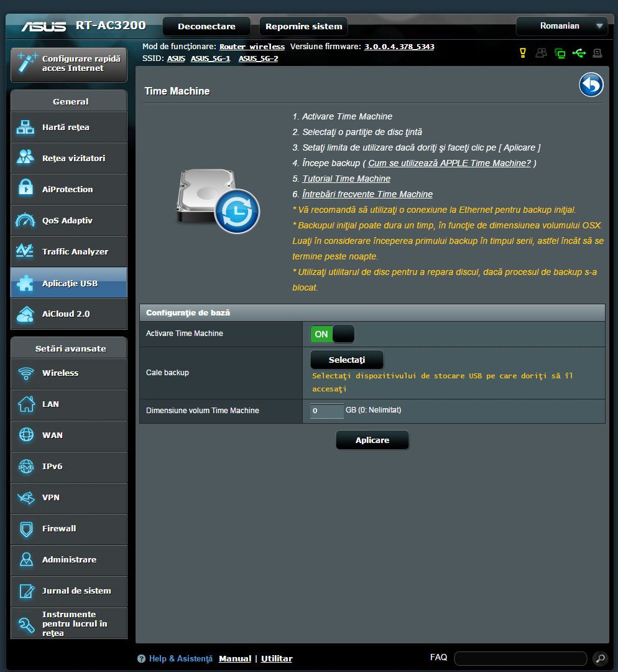Click the green network clients status icon

(560, 54)
